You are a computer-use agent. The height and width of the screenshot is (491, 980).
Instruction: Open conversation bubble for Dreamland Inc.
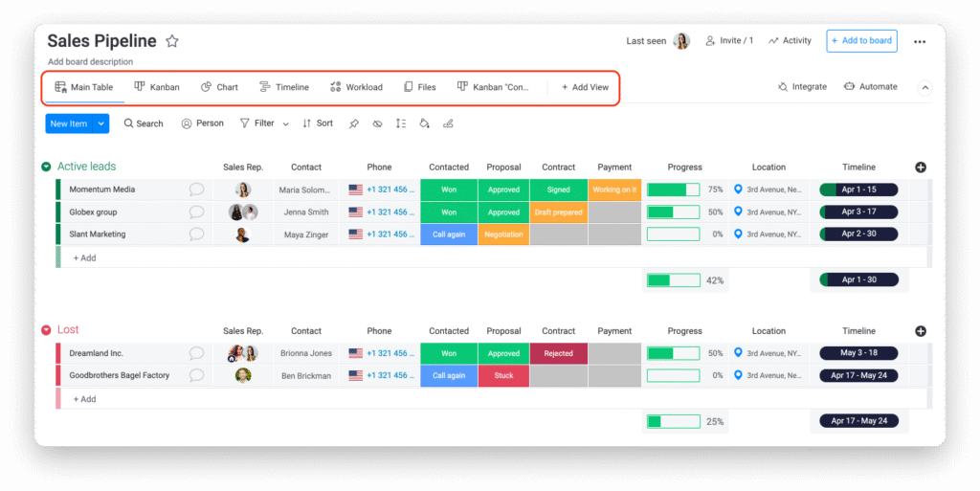[x=196, y=353]
